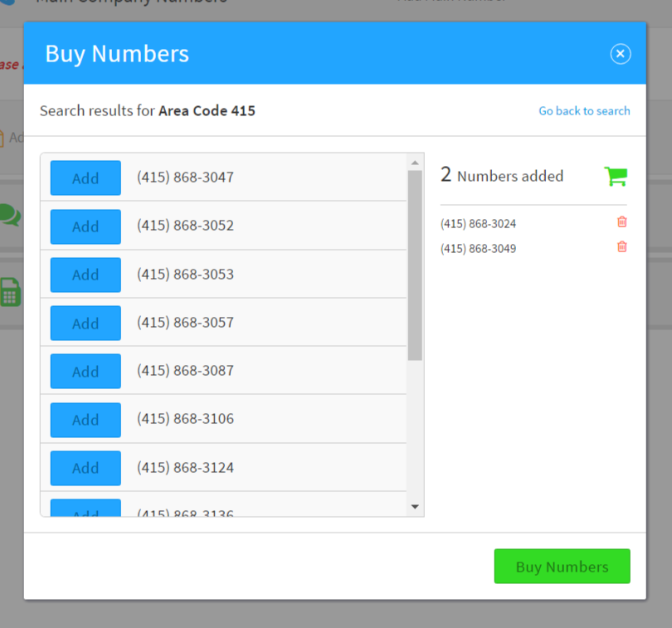Click added number (415) 868-3049
This screenshot has height=628, width=672.
479,249
